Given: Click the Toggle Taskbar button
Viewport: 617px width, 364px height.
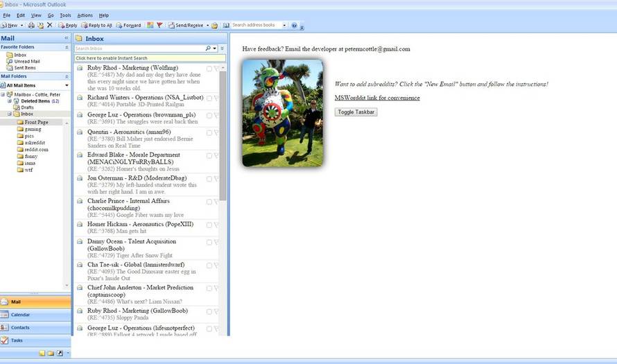Looking at the screenshot, I should [356, 112].
